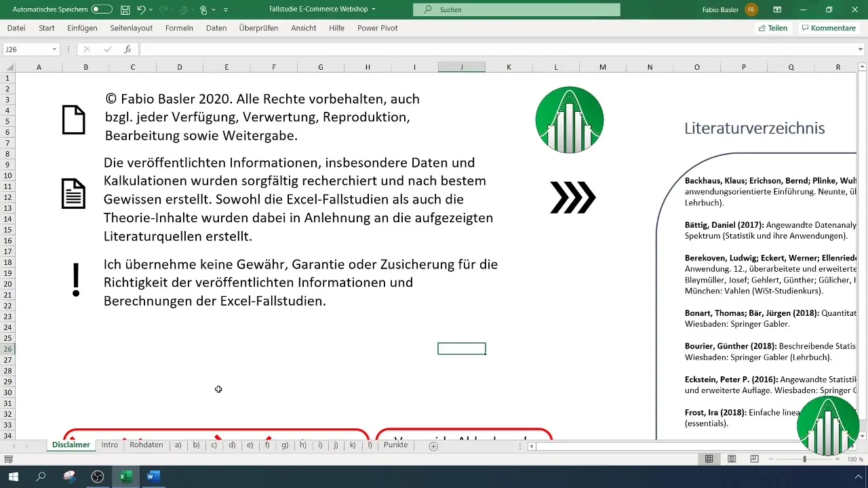868x488 pixels.
Task: Open the Seitenlayout ribbon tab
Action: 131,28
